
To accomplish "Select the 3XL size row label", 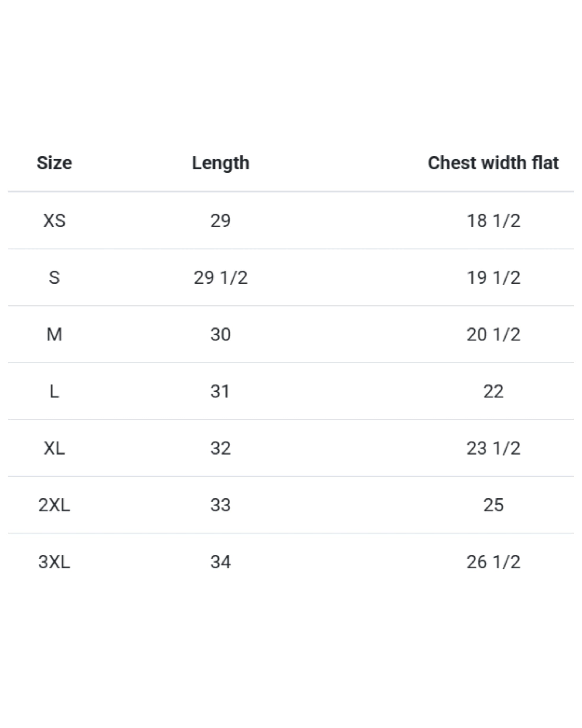I will click(54, 562).
